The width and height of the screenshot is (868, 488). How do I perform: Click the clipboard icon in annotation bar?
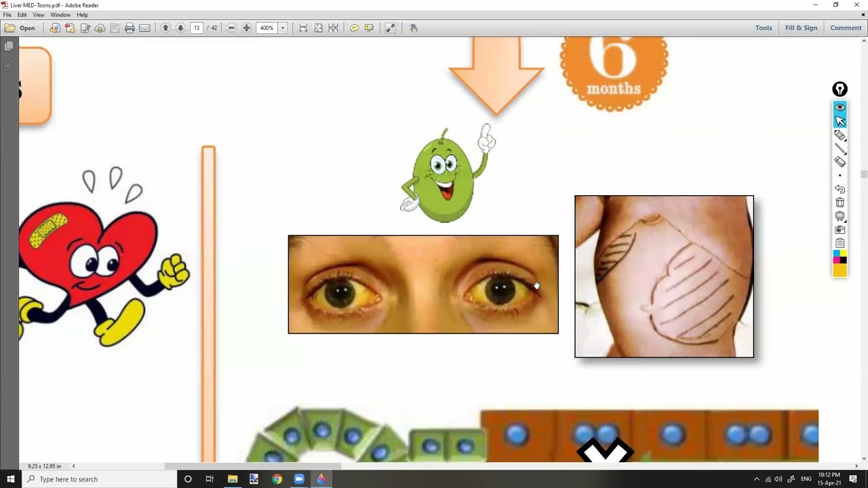point(840,243)
